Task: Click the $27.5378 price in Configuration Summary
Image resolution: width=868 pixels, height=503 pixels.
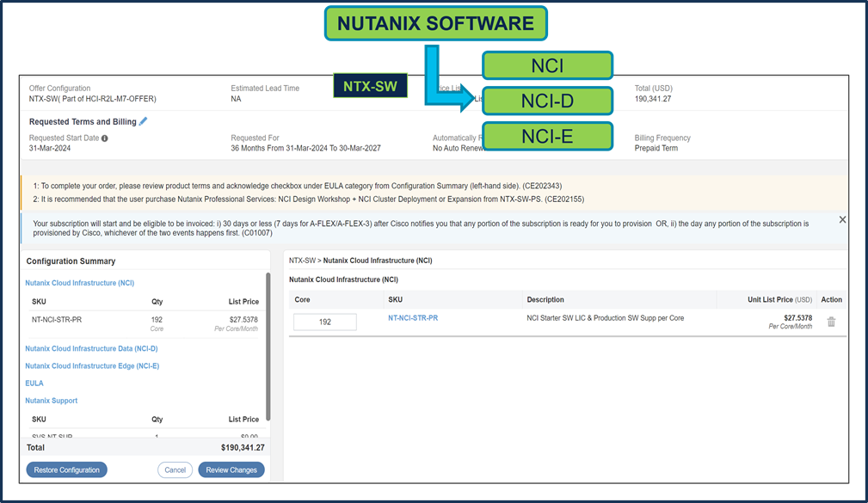Action: [x=243, y=320]
